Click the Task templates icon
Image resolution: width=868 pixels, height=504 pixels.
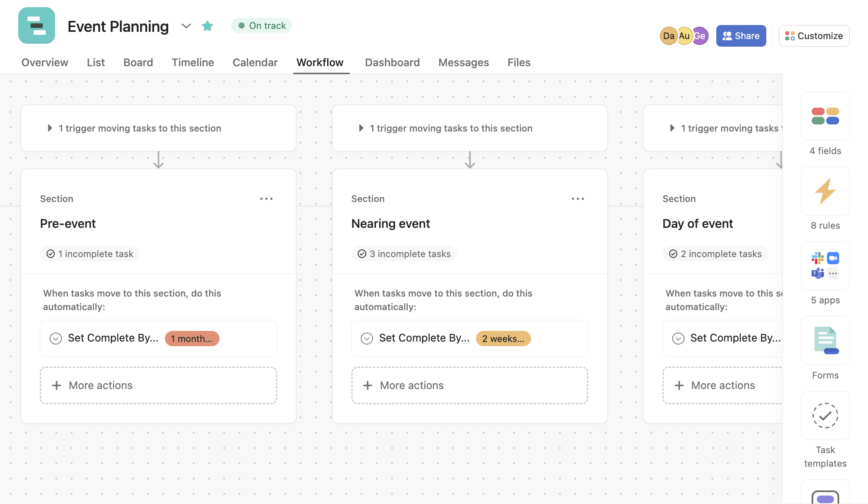[826, 416]
